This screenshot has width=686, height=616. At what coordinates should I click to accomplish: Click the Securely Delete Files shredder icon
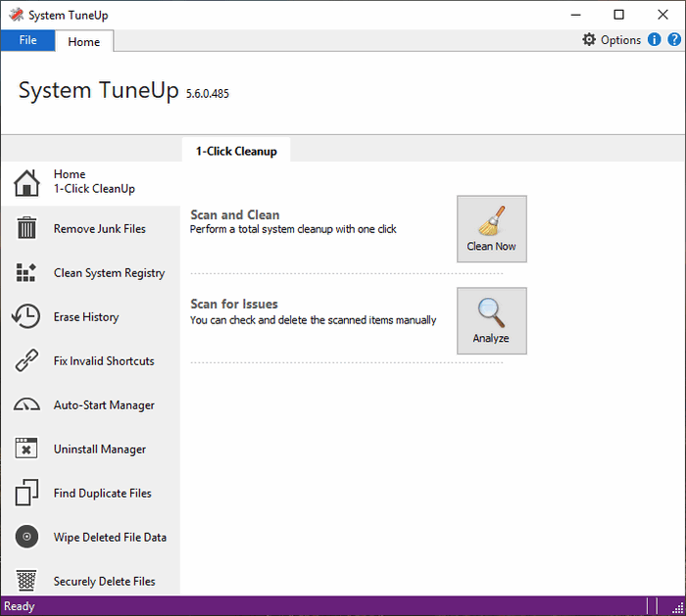[x=26, y=580]
